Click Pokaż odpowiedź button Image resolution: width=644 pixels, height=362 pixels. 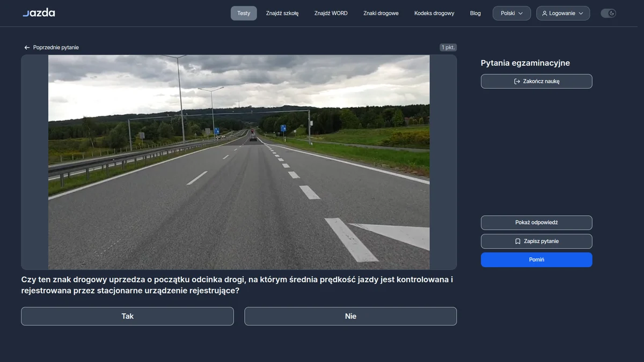point(537,223)
